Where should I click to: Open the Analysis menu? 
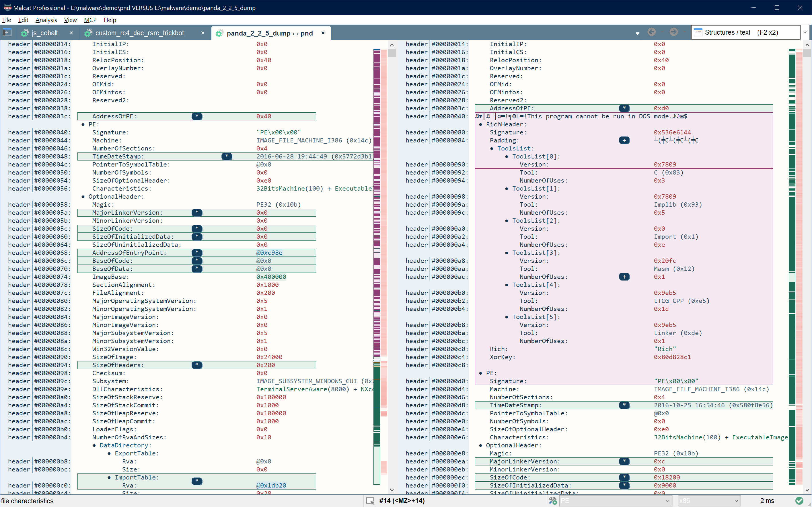pyautogui.click(x=46, y=20)
